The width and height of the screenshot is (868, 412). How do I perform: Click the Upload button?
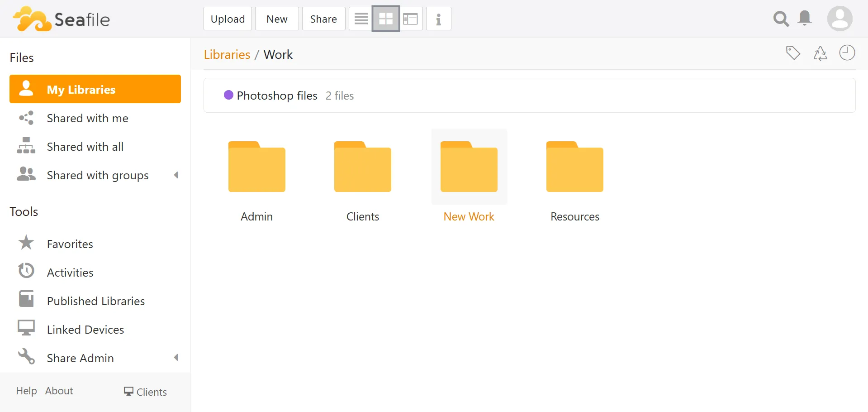click(227, 19)
